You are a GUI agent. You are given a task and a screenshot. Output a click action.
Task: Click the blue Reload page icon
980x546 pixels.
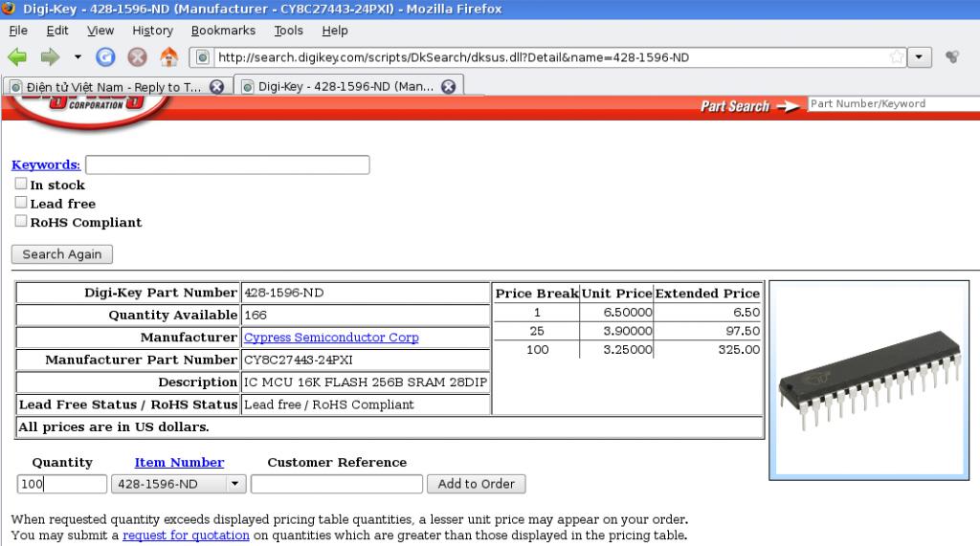point(105,57)
